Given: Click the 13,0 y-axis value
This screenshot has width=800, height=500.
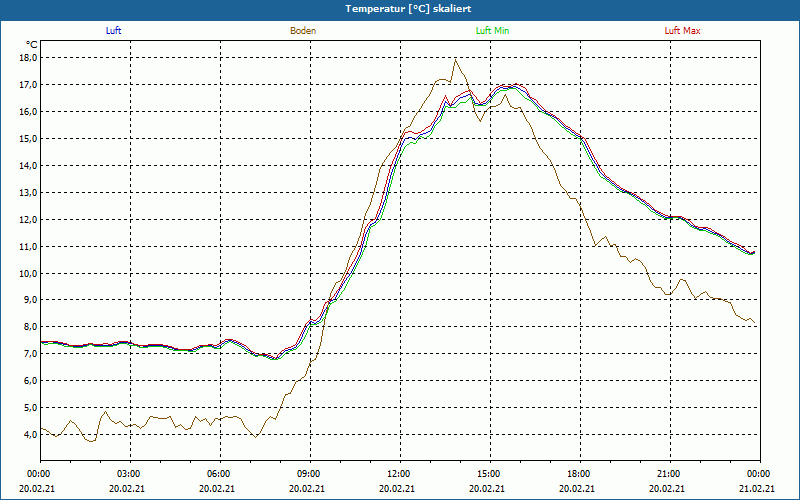Looking at the screenshot, I should [30, 193].
